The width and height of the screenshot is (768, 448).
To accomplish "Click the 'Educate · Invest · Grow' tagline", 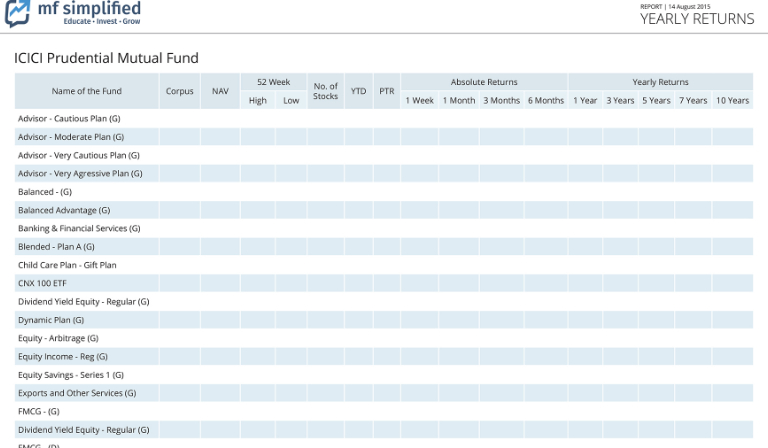I will click(102, 22).
